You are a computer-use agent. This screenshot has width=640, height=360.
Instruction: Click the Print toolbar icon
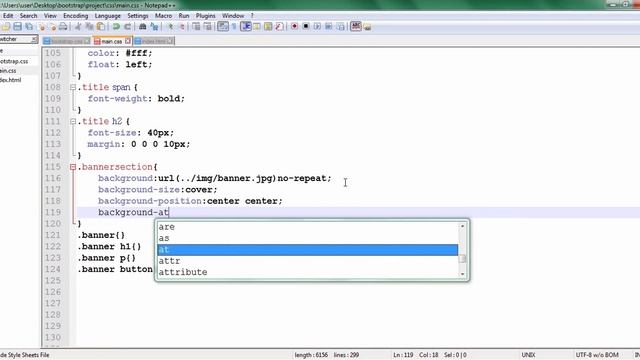pyautogui.click(x=63, y=27)
